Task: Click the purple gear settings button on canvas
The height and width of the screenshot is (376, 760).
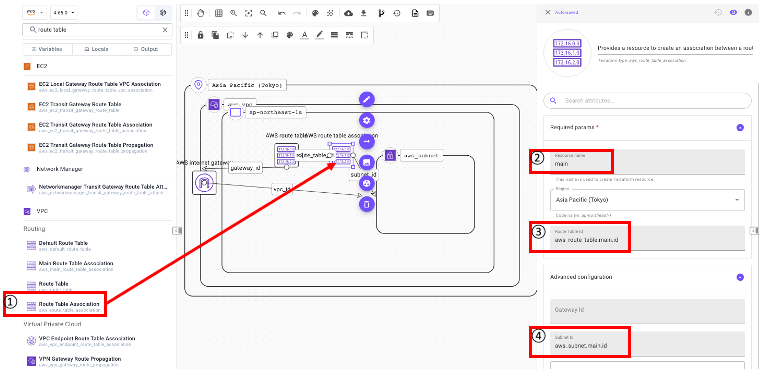Action: pos(367,120)
